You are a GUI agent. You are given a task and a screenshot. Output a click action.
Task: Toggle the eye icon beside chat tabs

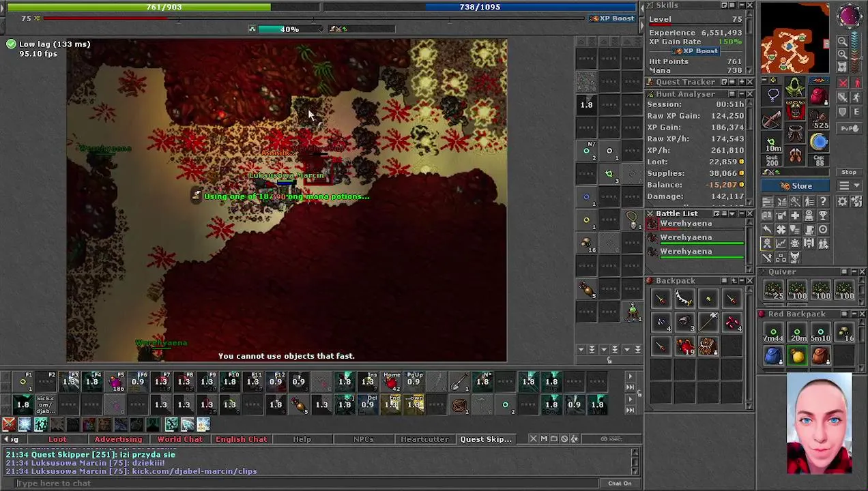pos(604,438)
